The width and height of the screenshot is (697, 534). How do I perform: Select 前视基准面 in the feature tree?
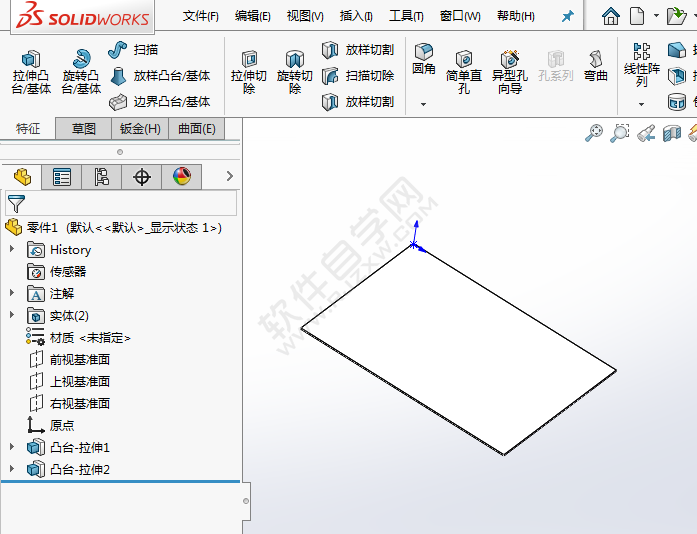tap(79, 360)
